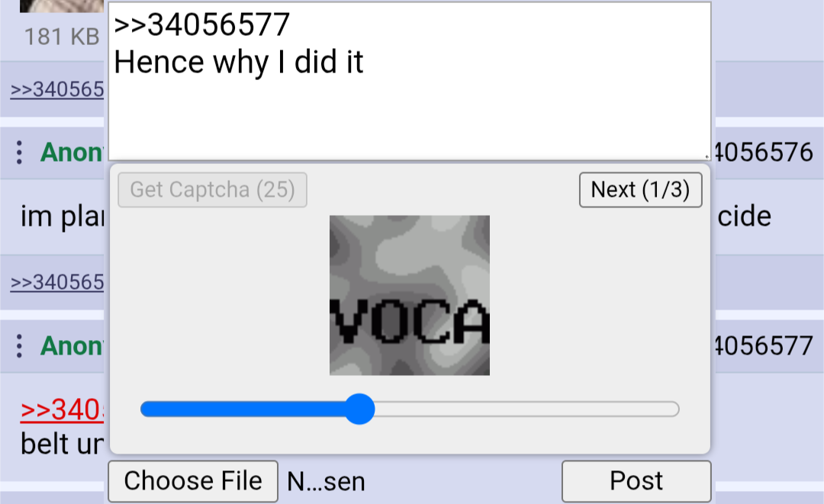
Task: Open the red >>340 quote link
Action: point(62,410)
